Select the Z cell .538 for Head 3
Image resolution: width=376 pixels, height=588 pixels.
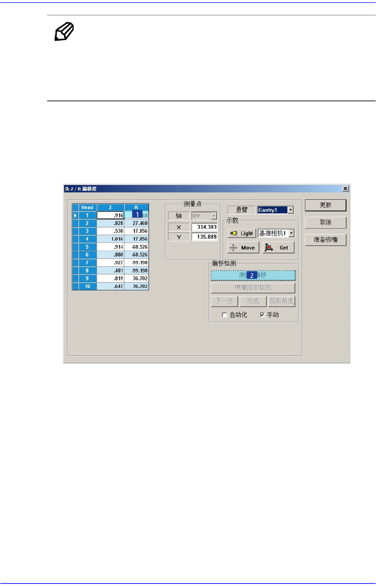point(110,231)
